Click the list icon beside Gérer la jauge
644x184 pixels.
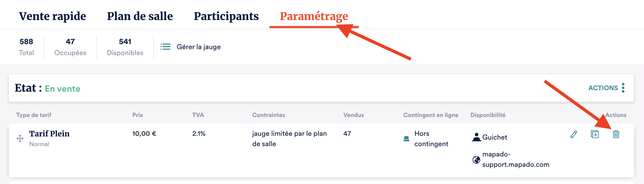165,47
